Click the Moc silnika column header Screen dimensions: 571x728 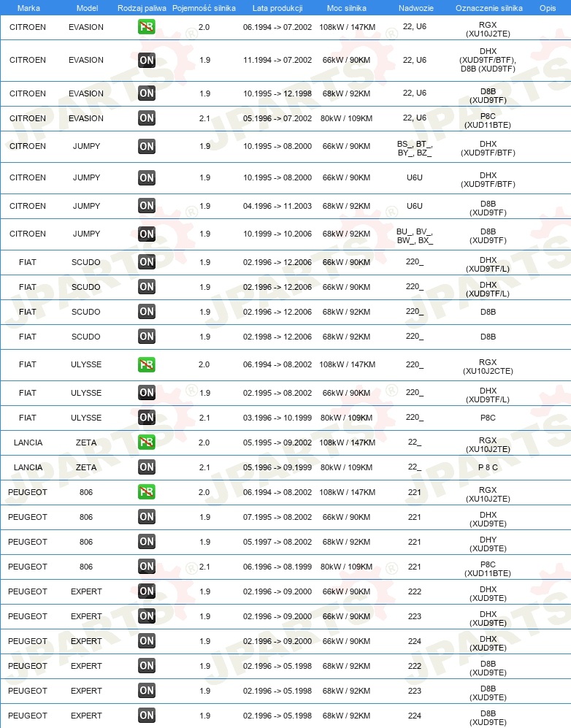tap(346, 8)
